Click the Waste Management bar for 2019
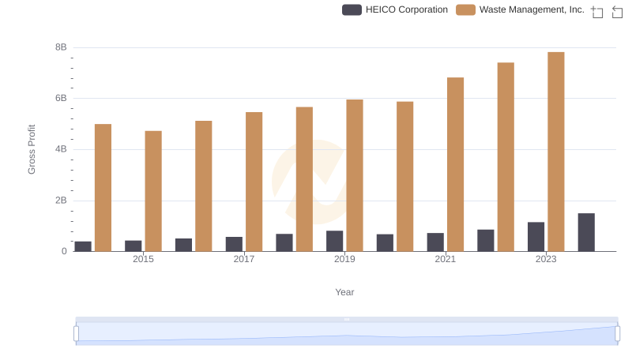The height and width of the screenshot is (364, 632). 355,175
